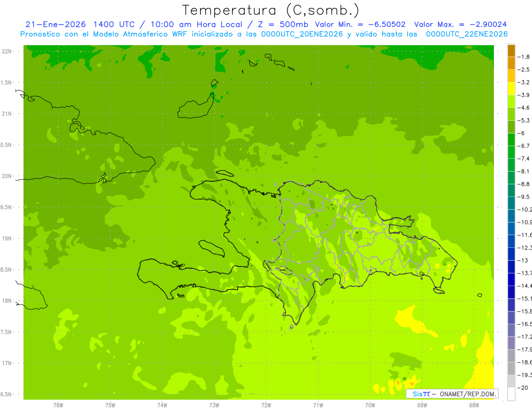Click the '69W' longitude axis label

pyautogui.click(x=422, y=405)
